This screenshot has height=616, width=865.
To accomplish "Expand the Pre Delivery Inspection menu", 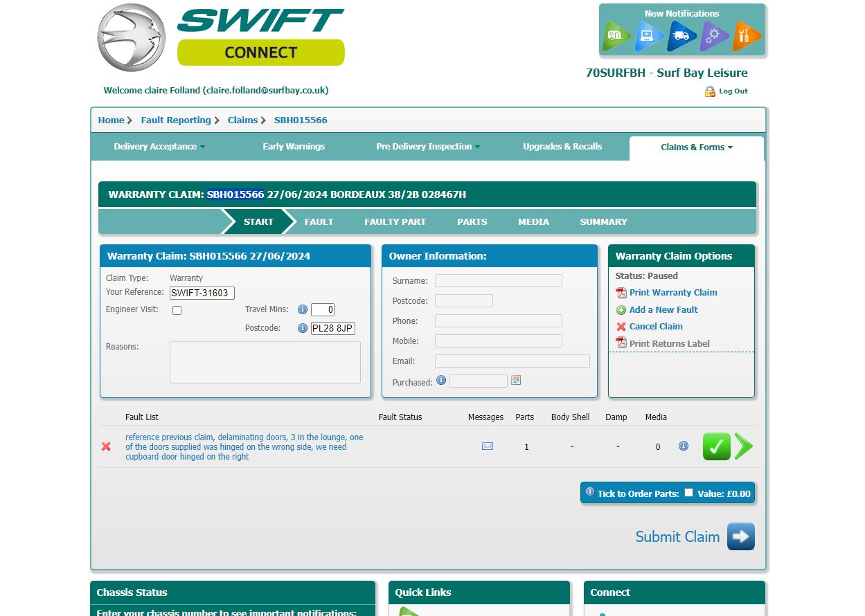I will [428, 147].
